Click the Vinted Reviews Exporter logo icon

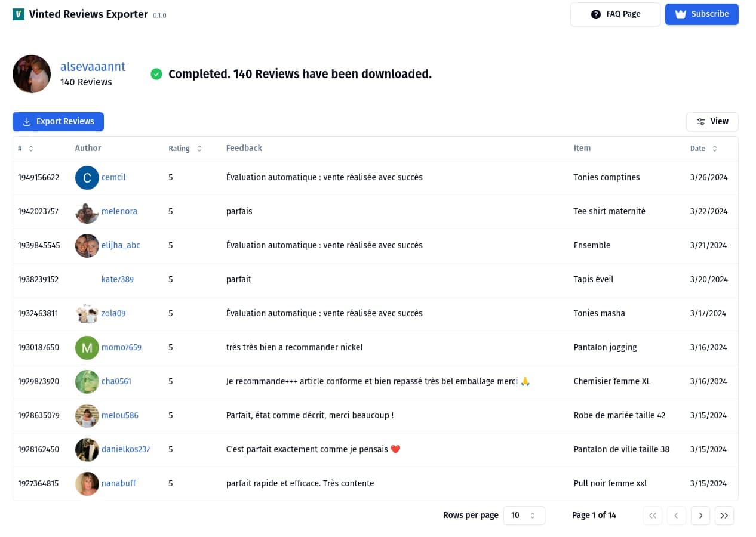(19, 14)
